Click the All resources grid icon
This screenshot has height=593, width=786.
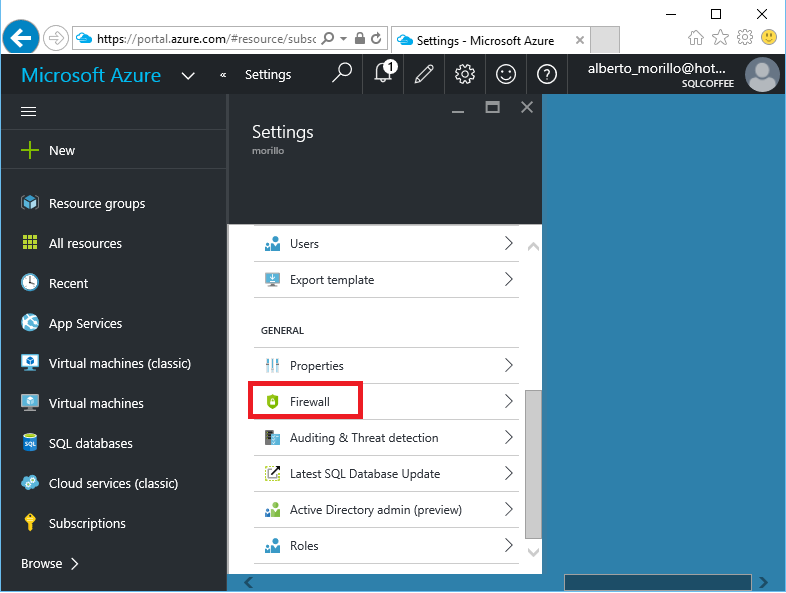(30, 242)
